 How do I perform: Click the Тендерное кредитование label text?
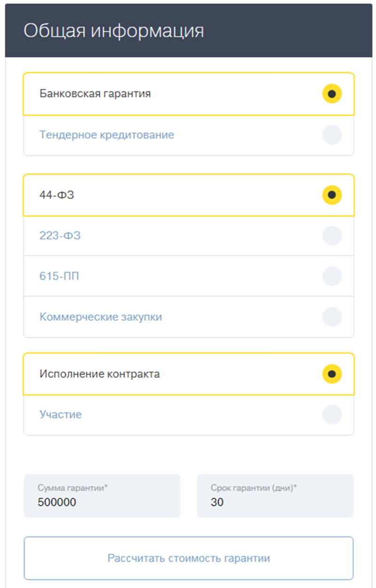point(107,135)
